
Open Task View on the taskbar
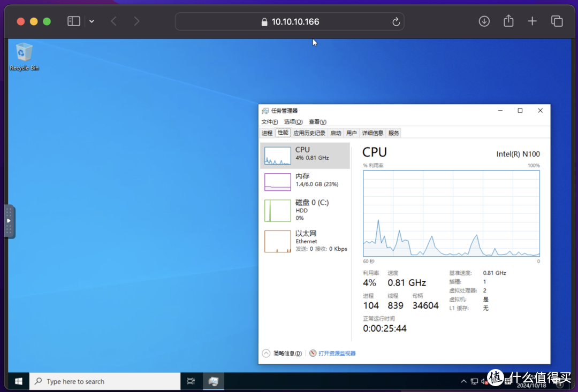pos(191,381)
